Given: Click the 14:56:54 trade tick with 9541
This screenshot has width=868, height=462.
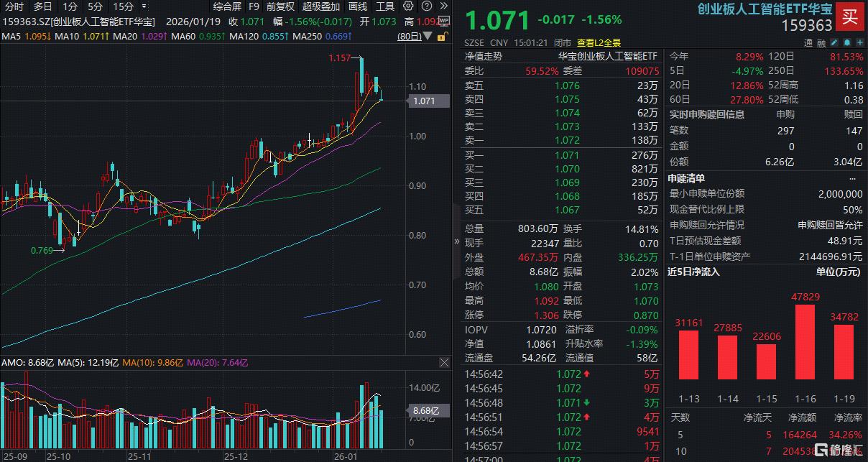Looking at the screenshot, I should pyautogui.click(x=561, y=432).
